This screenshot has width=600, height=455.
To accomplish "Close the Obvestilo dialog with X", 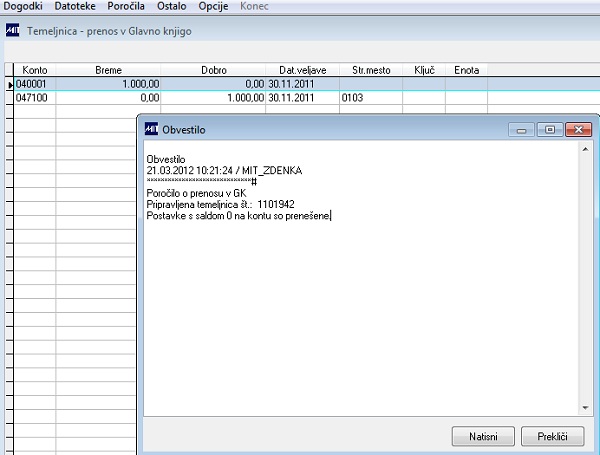I will 579,130.
